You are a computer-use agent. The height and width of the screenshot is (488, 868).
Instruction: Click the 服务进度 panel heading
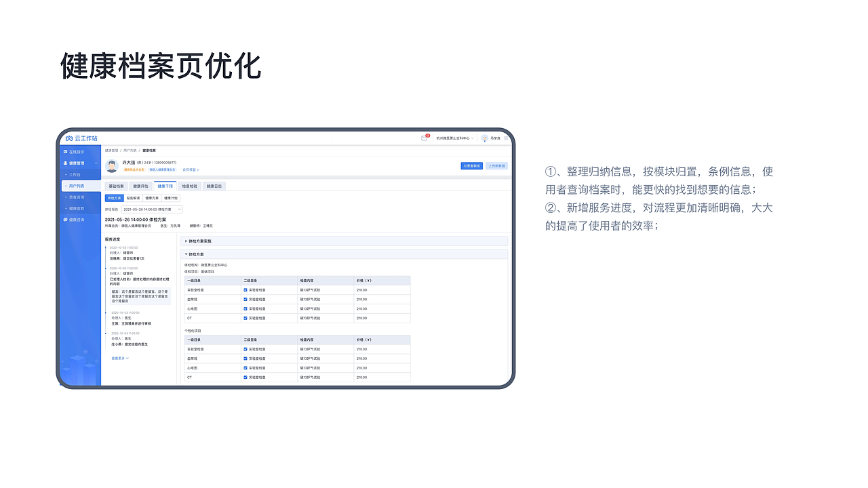[113, 239]
